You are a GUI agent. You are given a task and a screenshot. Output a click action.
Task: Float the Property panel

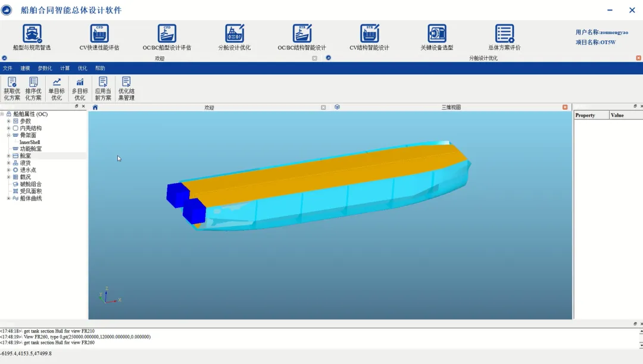(635, 106)
